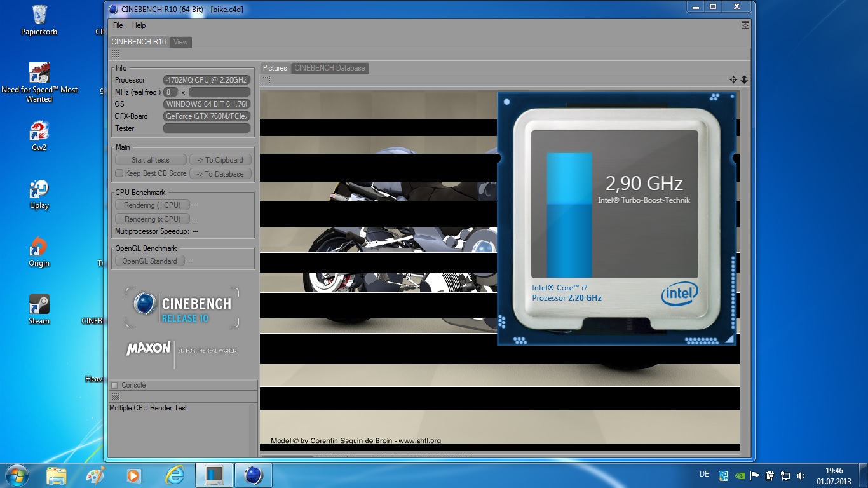The width and height of the screenshot is (868, 488).
Task: Click the Windows Start orb
Action: click(17, 475)
